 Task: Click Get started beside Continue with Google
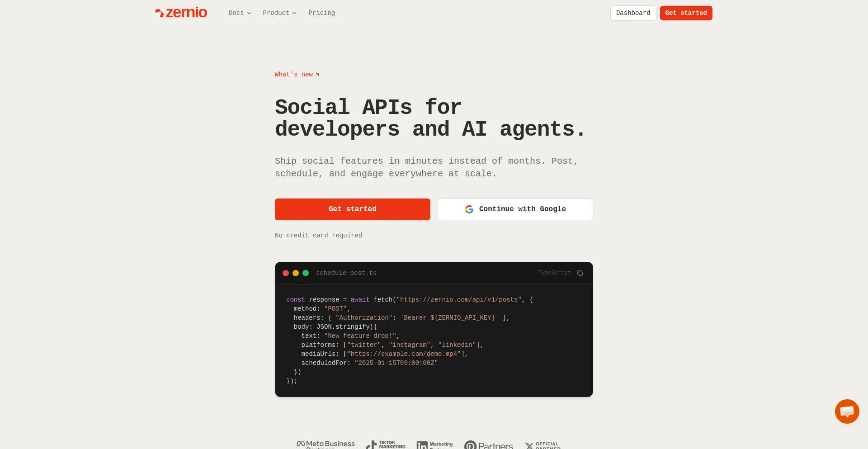[353, 209]
